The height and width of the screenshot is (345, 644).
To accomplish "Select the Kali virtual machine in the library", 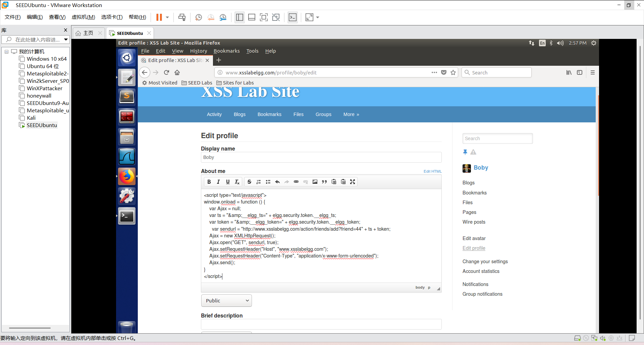I will [31, 118].
